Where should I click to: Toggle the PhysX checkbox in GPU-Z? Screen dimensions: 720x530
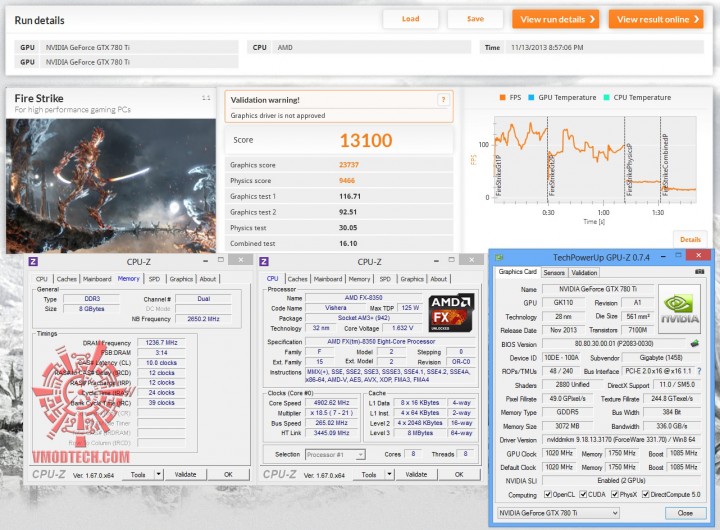pyautogui.click(x=615, y=494)
